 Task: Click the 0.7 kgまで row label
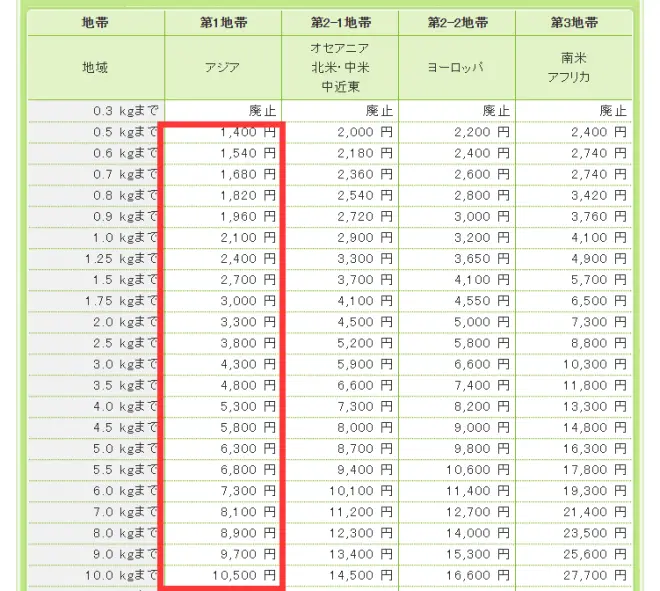126,174
